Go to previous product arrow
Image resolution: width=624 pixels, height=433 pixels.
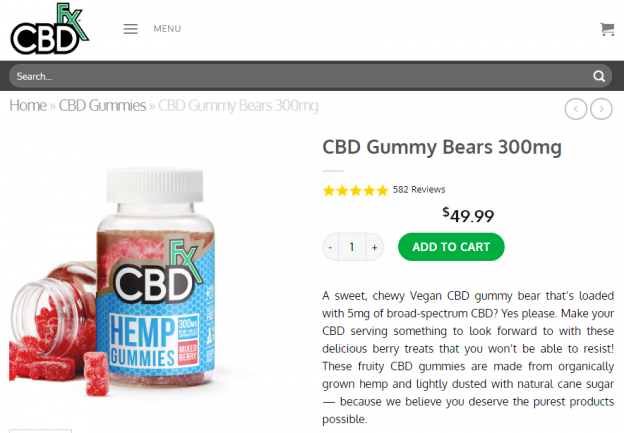click(x=575, y=109)
